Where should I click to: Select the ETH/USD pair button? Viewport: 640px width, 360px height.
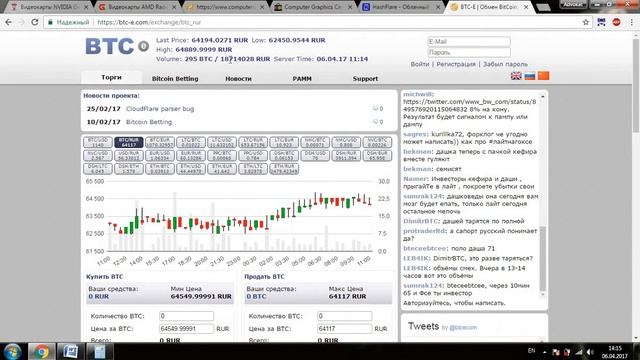pos(191,169)
